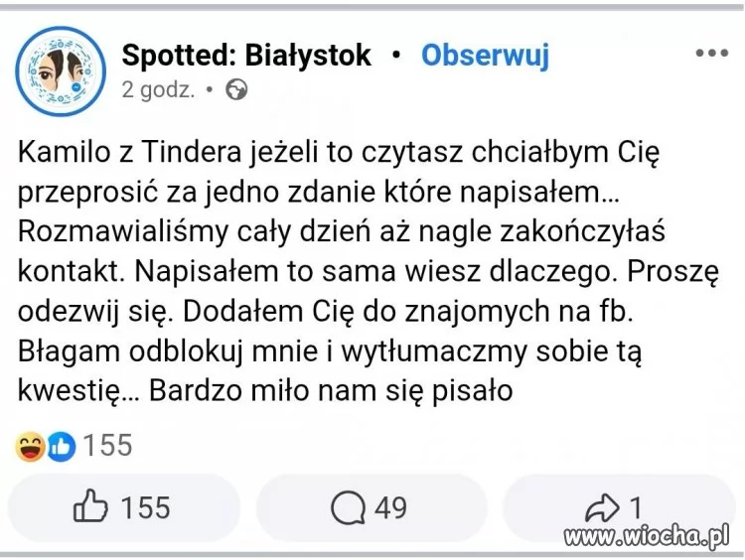
Task: Click the 155 count inside Like button
Action: (145, 508)
